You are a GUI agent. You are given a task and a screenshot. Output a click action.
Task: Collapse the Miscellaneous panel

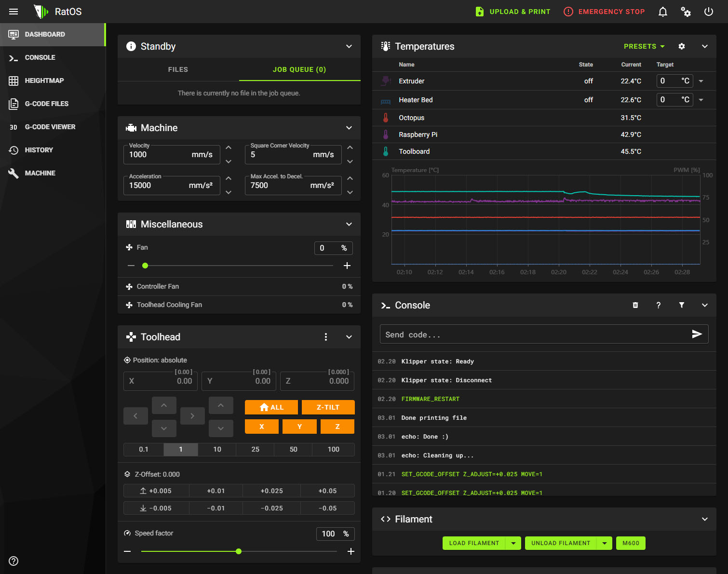click(349, 224)
